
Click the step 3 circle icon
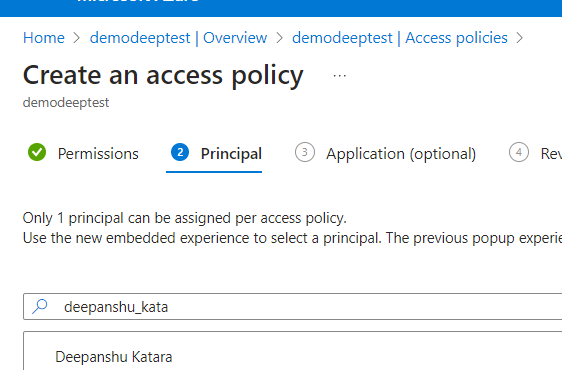click(x=305, y=152)
